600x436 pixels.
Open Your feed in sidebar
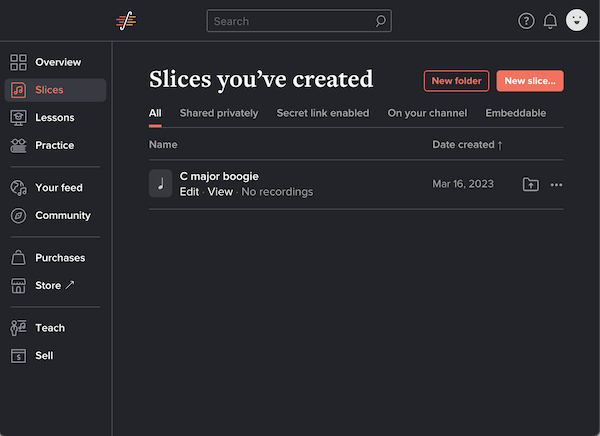(x=58, y=187)
